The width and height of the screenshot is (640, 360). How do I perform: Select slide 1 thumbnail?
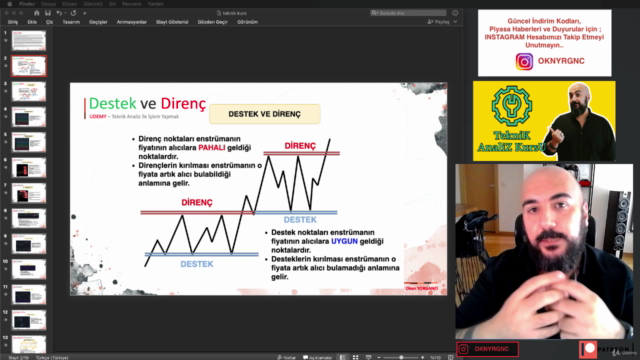(x=29, y=41)
